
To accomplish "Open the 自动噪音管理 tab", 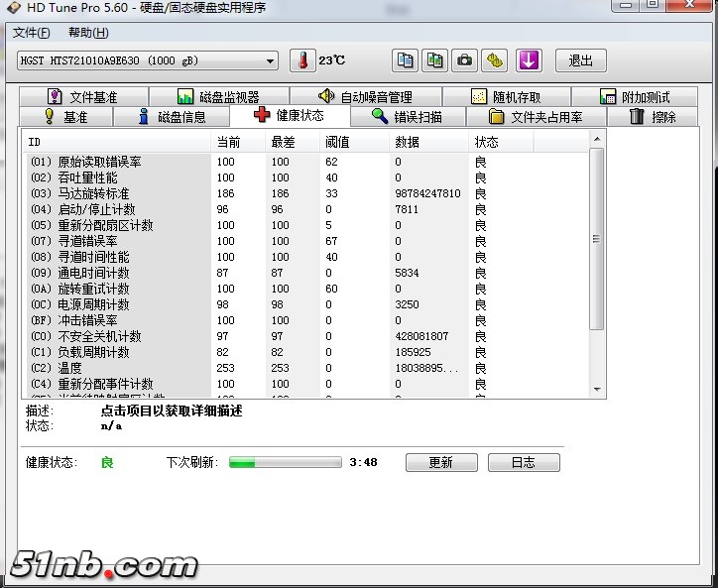I will [x=365, y=97].
